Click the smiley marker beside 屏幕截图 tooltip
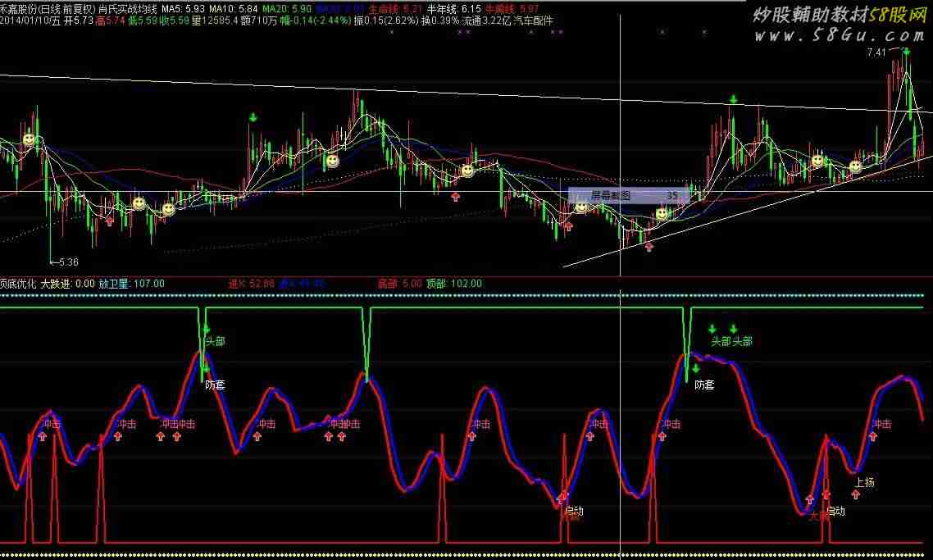Screen dimensions: 933x560 (x=581, y=207)
